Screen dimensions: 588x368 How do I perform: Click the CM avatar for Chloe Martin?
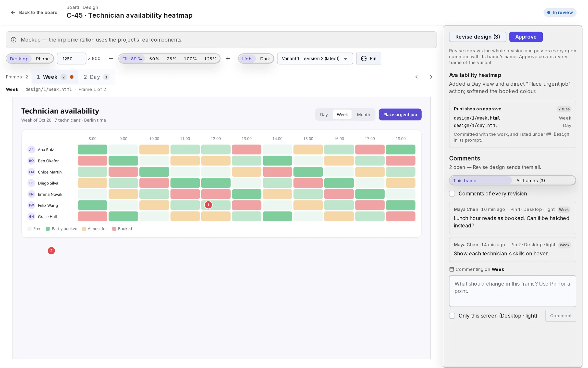pos(31,172)
